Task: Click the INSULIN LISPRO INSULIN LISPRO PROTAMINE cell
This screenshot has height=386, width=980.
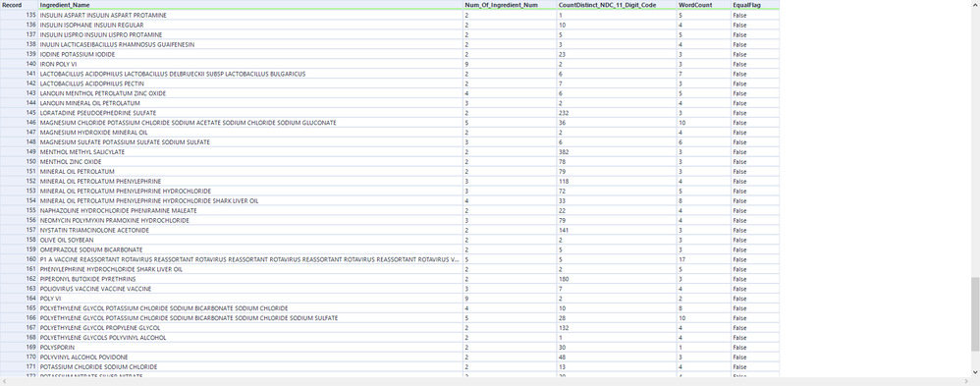Action: tap(250, 34)
